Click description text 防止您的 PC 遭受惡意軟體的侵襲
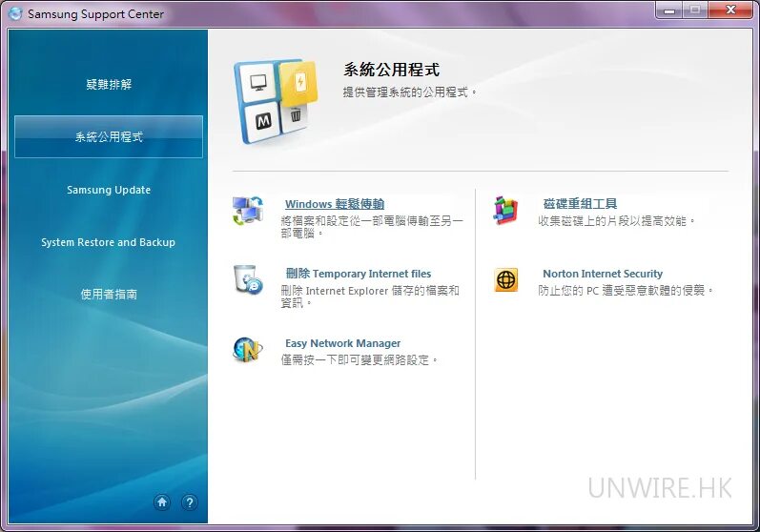Image resolution: width=760 pixels, height=532 pixels. point(626,290)
